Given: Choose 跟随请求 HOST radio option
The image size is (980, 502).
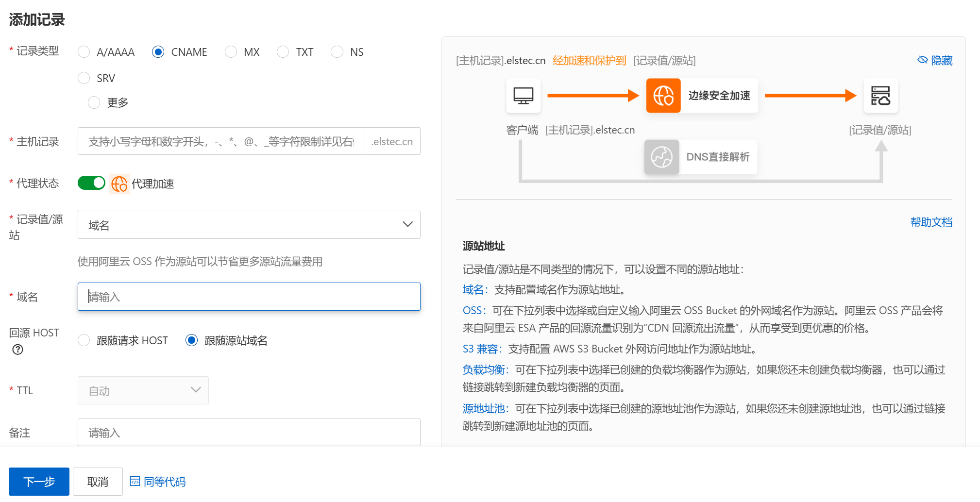Looking at the screenshot, I should pyautogui.click(x=84, y=340).
